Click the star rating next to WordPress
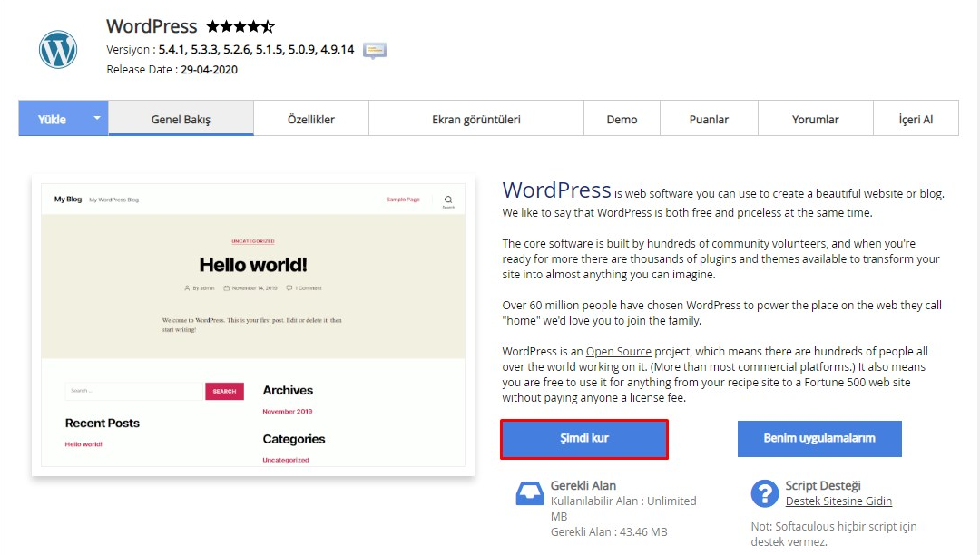980x555 pixels. [240, 26]
